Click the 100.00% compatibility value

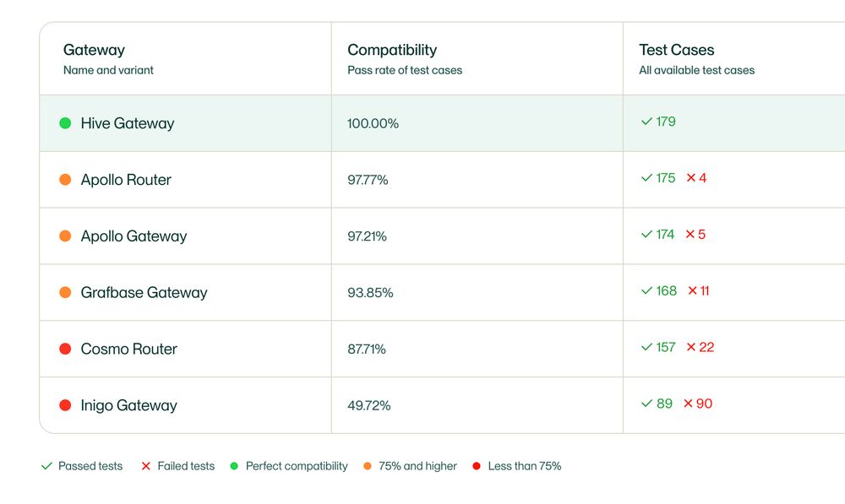373,123
